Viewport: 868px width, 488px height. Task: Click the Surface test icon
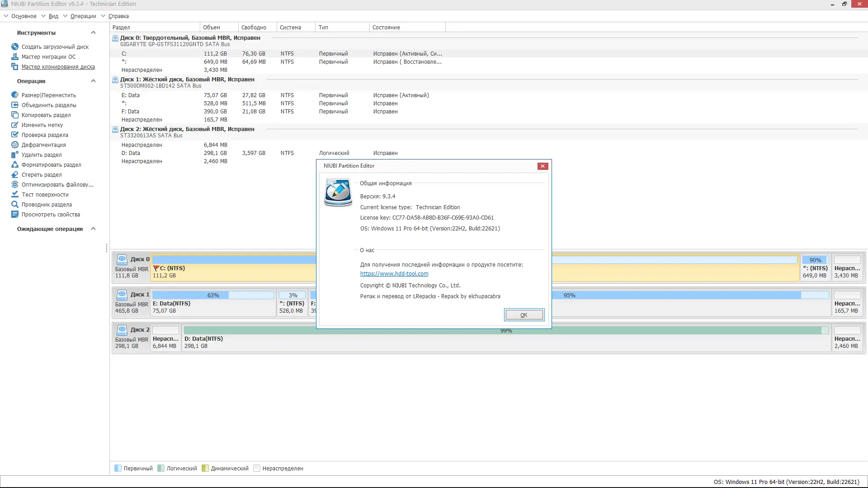(15, 194)
